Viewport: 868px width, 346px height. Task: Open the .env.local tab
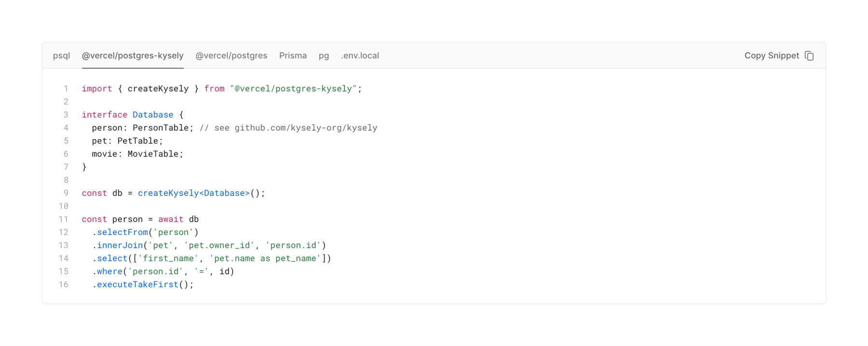point(360,55)
